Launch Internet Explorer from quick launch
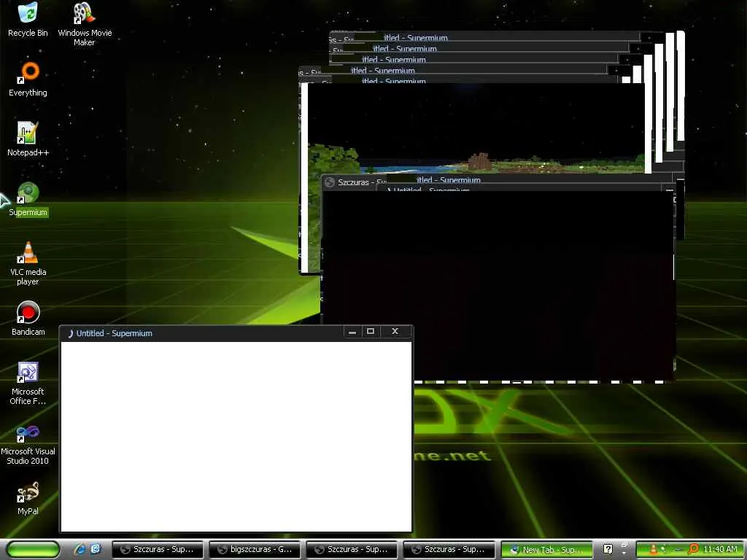This screenshot has width=747, height=560. (80, 550)
